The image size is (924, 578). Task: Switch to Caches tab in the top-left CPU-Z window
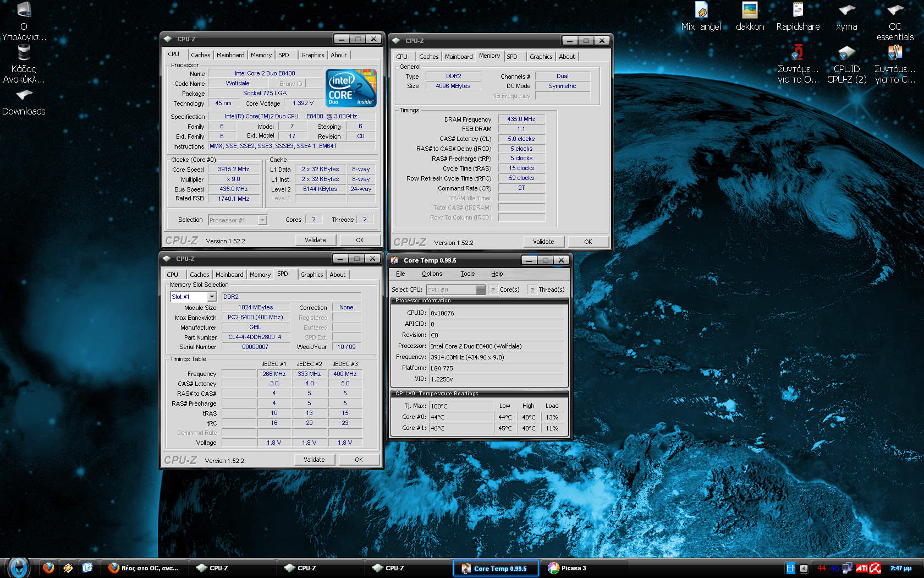click(x=200, y=55)
